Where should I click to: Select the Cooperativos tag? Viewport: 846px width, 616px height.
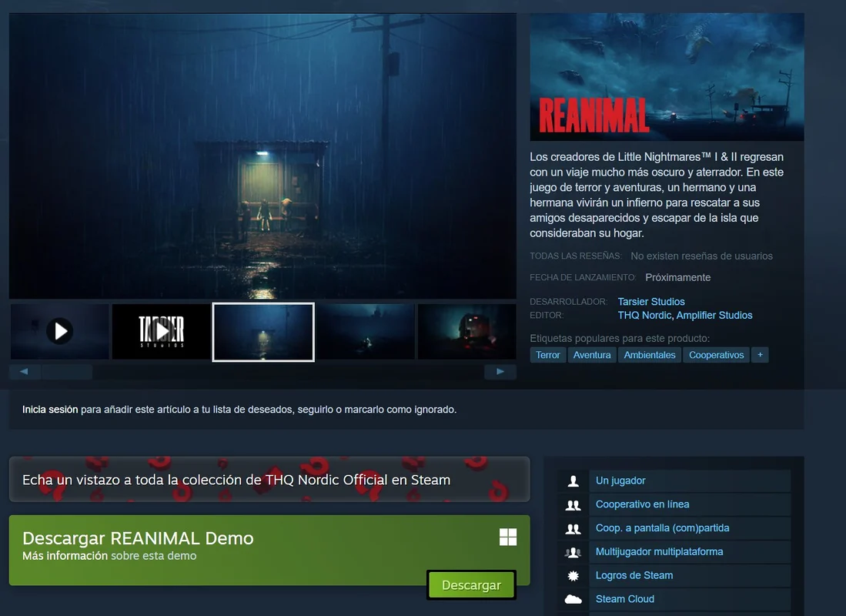[x=716, y=355]
